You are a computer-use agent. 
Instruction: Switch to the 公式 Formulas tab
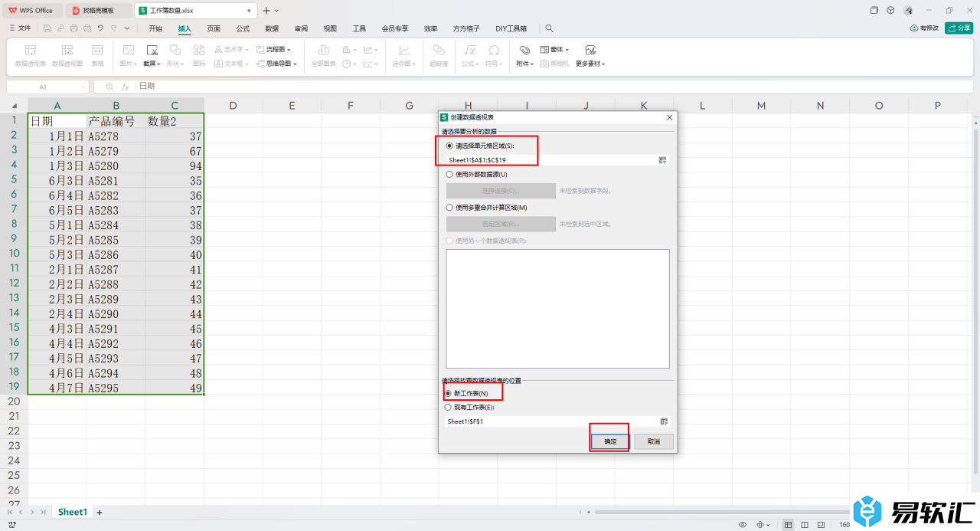(243, 28)
